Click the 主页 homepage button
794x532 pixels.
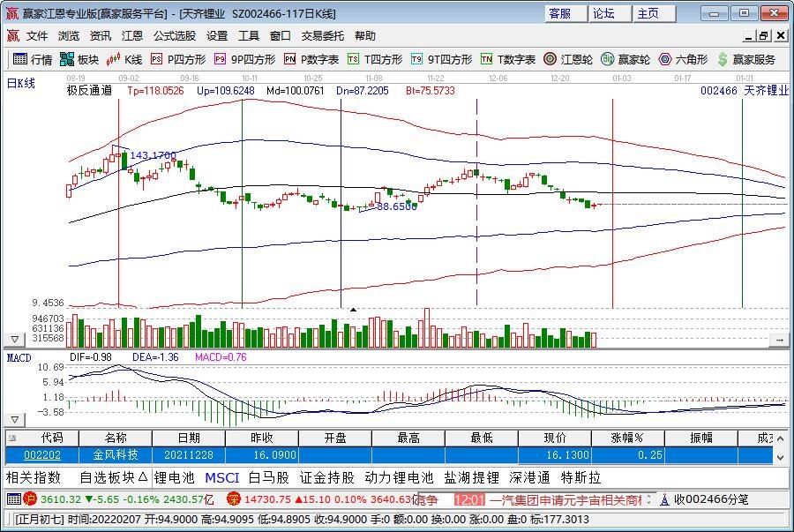(x=655, y=13)
